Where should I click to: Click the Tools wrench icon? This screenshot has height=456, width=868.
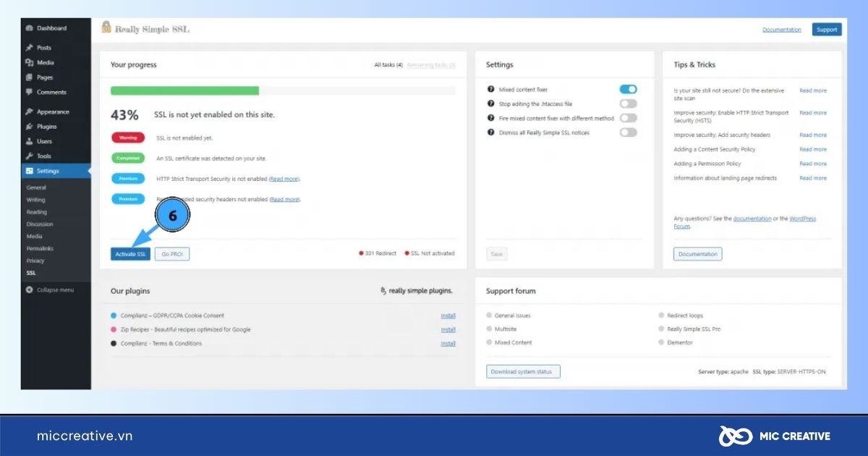point(30,156)
